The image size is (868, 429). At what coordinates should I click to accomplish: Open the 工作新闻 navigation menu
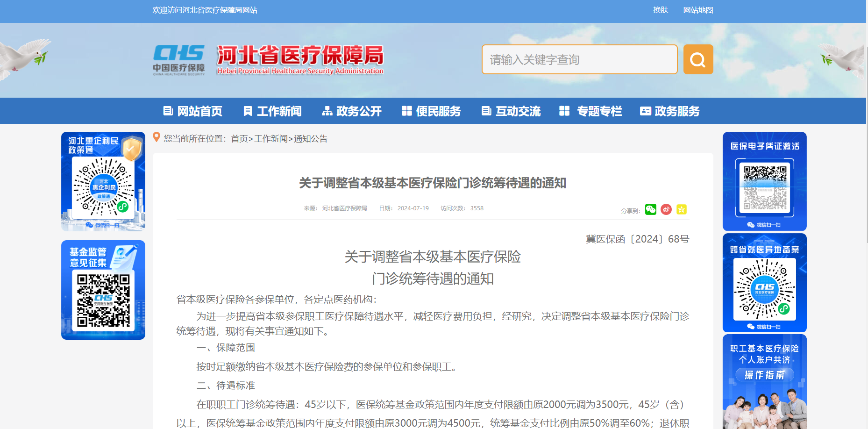[272, 111]
